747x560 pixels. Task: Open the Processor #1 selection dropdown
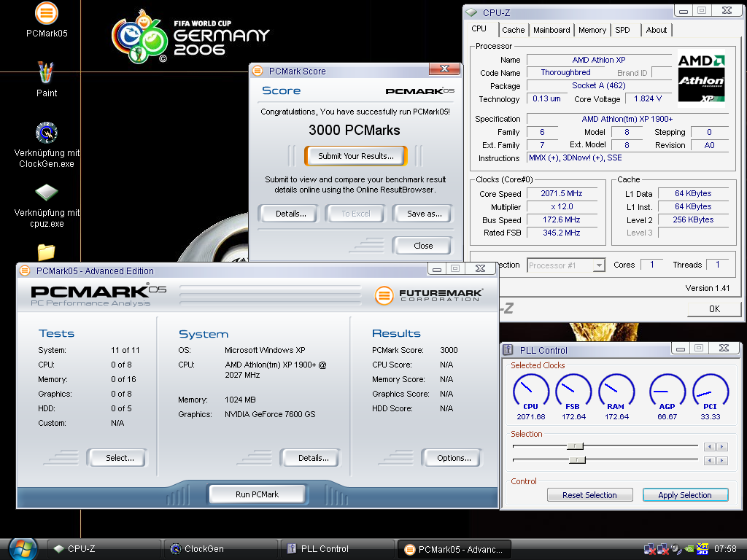566,265
